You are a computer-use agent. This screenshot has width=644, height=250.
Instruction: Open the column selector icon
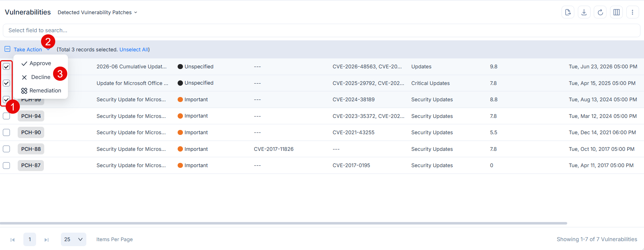(616, 12)
